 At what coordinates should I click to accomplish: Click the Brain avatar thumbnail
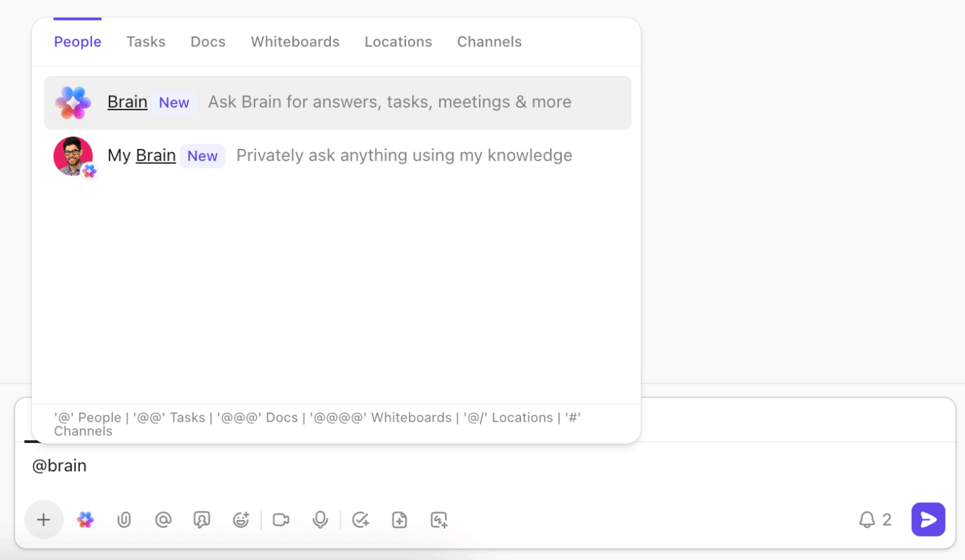tap(72, 102)
